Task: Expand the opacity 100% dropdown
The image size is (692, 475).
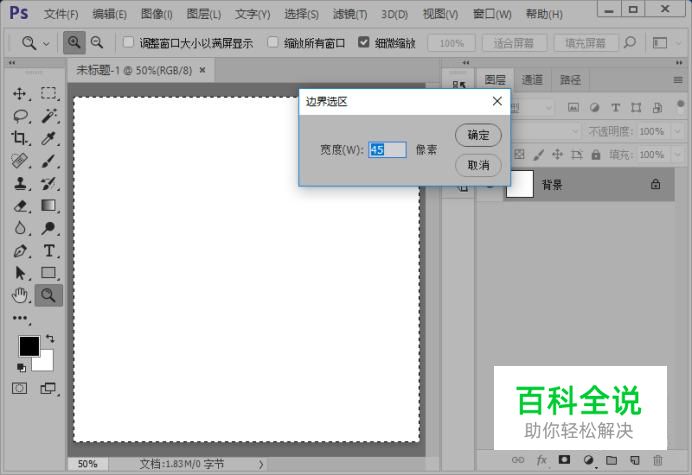Action: (677, 131)
